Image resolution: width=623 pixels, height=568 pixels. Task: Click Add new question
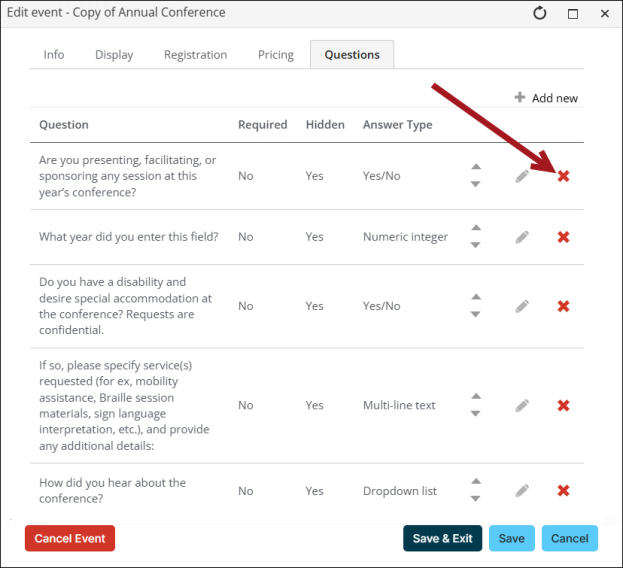546,98
